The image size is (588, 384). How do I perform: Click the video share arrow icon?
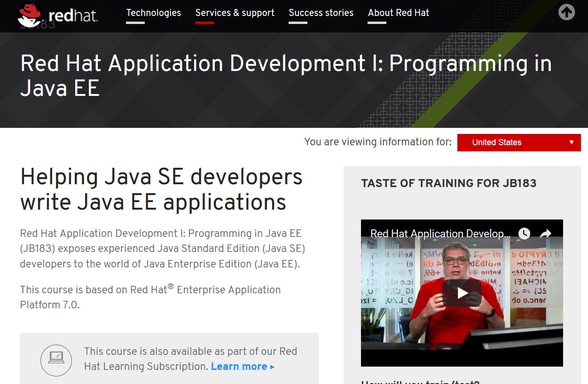click(x=545, y=234)
